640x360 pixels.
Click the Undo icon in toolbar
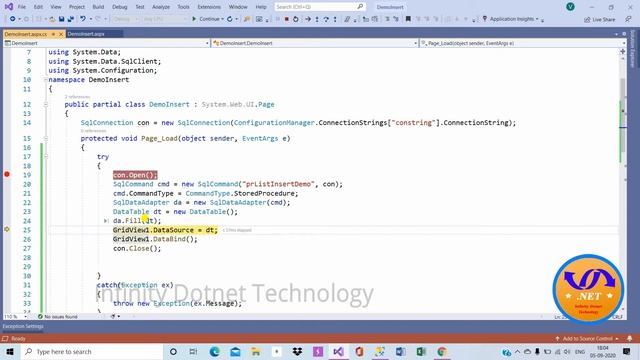(83, 19)
